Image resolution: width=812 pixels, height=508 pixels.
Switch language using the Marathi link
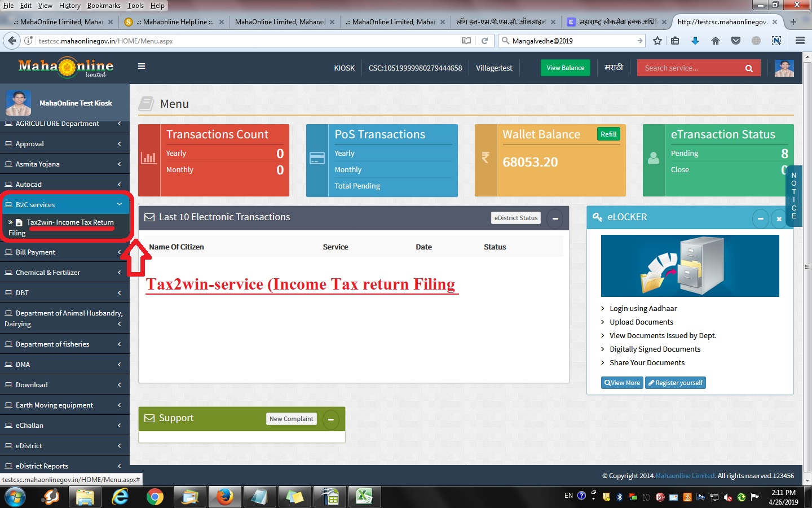614,67
